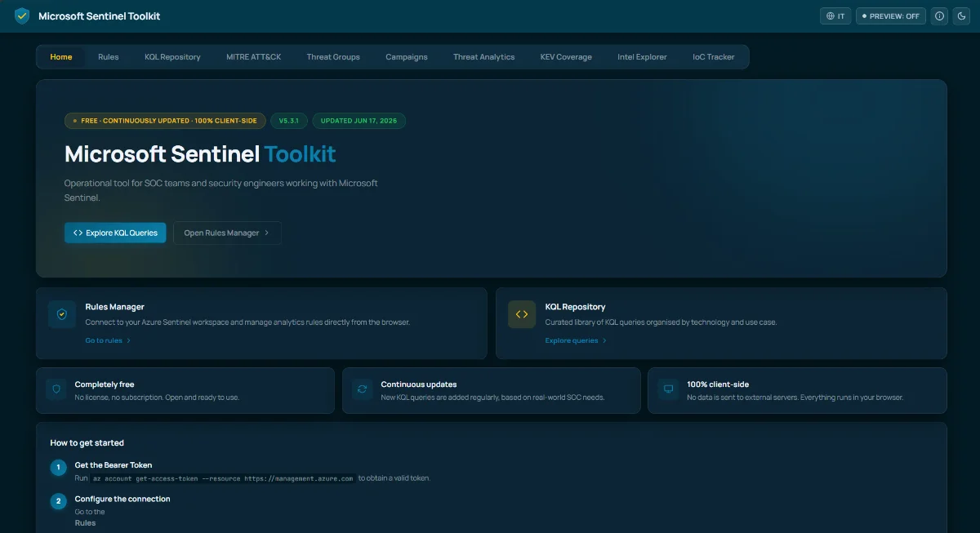Follow the Explore queries link
This screenshot has height=533, width=980.
coord(576,340)
